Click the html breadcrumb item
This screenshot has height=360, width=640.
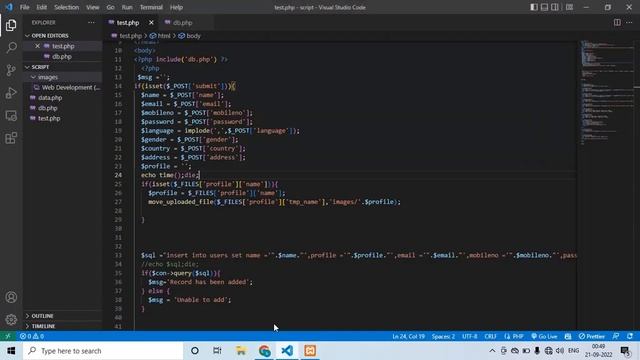[160, 36]
